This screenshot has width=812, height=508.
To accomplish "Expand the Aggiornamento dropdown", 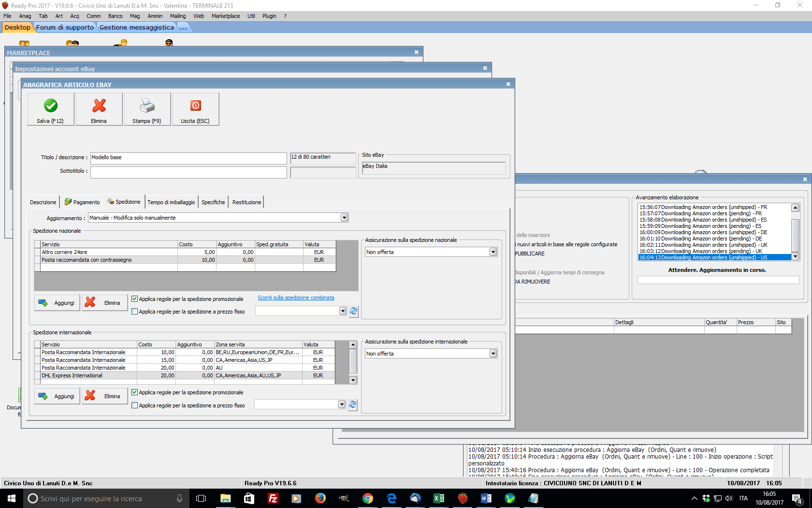I will [x=344, y=218].
